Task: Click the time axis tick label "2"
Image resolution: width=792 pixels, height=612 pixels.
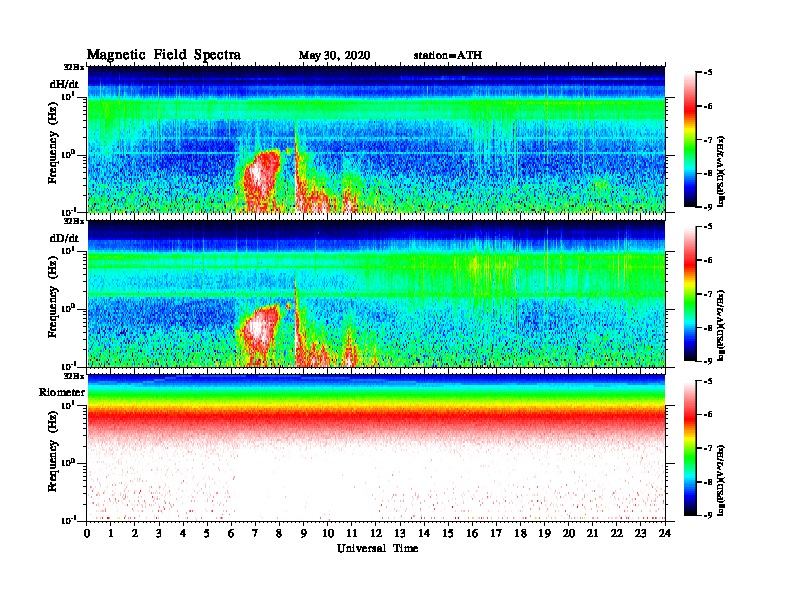Action: click(x=135, y=533)
